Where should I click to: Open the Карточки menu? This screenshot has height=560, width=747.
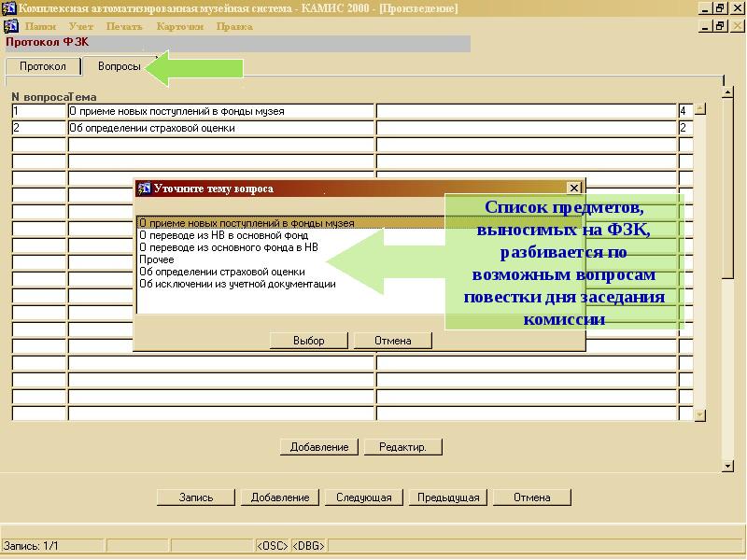[179, 26]
